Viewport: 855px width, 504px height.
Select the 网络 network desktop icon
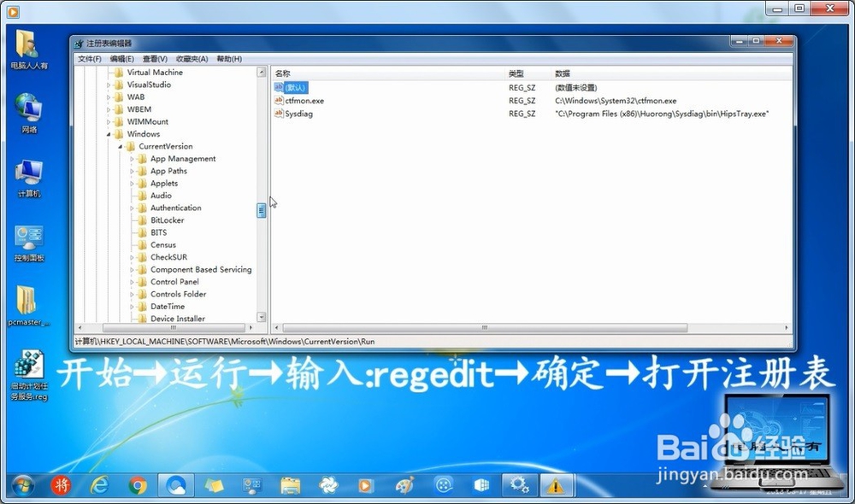pos(29,114)
